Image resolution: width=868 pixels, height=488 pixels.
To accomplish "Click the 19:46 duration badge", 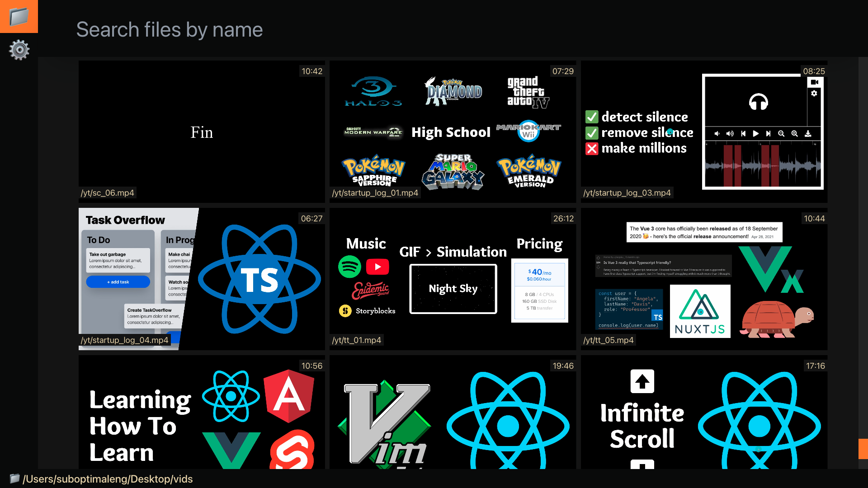I will click(563, 366).
